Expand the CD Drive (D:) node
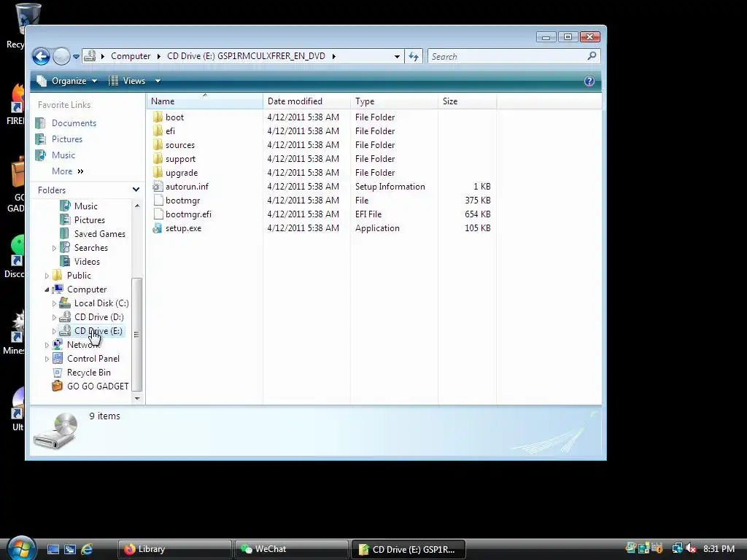747x560 pixels. [x=54, y=317]
